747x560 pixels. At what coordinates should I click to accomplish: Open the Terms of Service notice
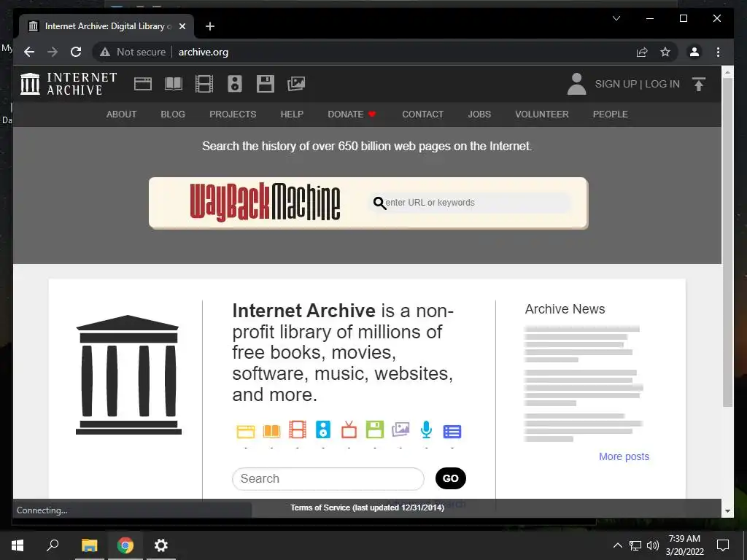[x=368, y=507]
